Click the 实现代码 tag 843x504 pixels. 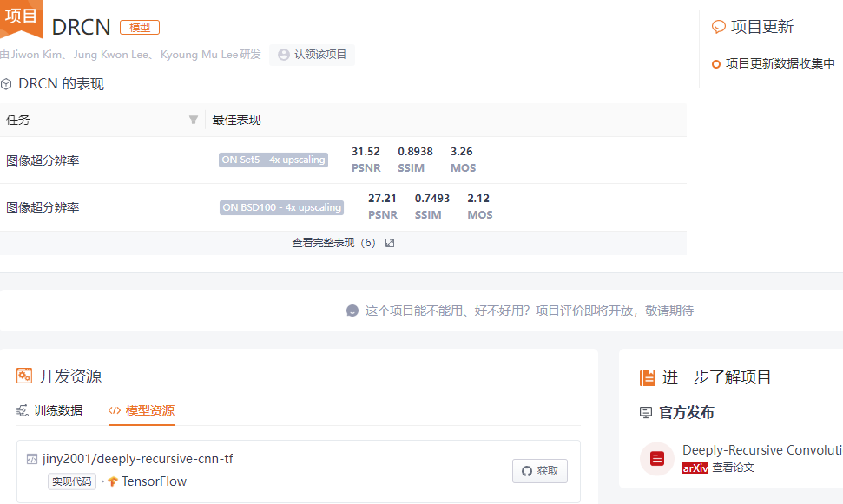click(x=71, y=481)
